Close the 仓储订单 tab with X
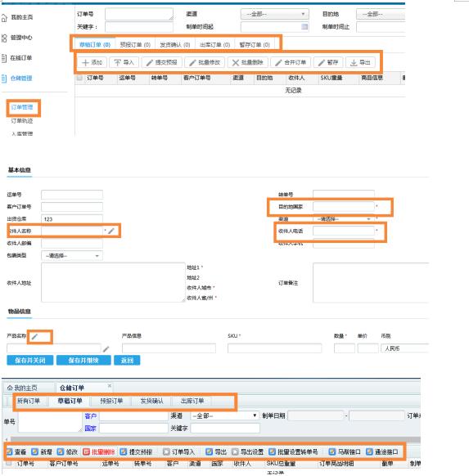This screenshot has height=476, width=469. point(110,386)
